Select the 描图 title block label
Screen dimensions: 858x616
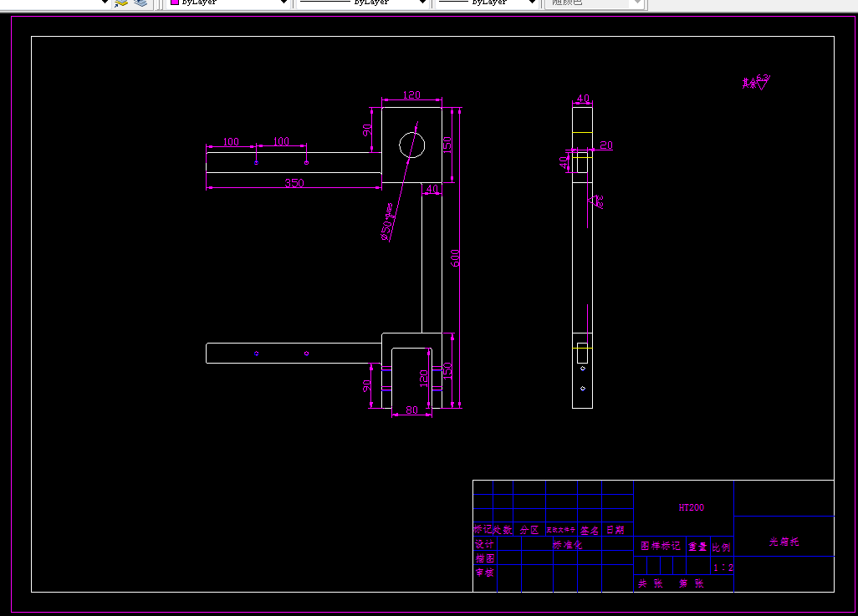485,558
